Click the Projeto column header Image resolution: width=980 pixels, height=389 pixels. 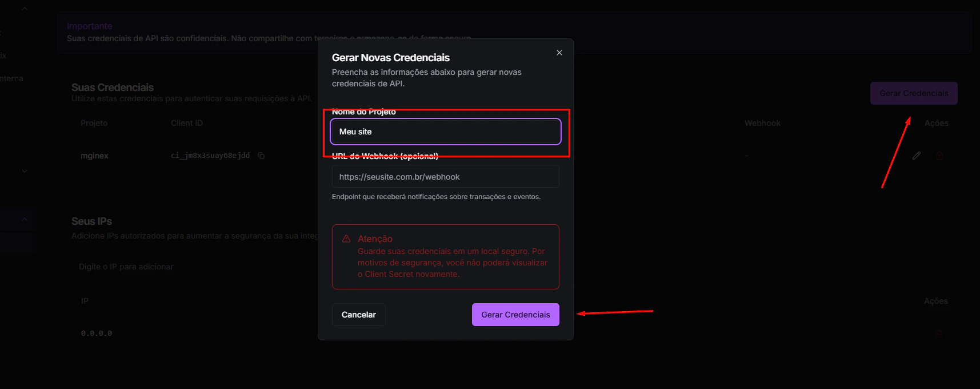click(94, 123)
